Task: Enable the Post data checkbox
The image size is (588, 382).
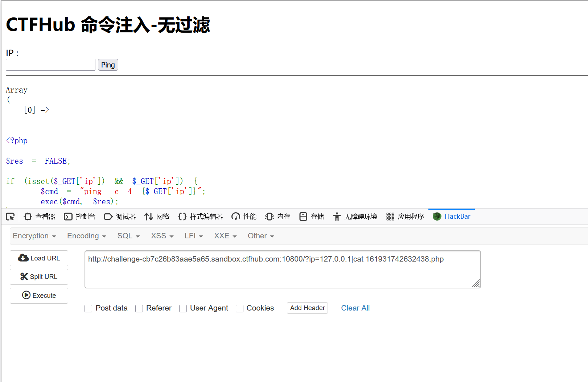Action: (88, 308)
